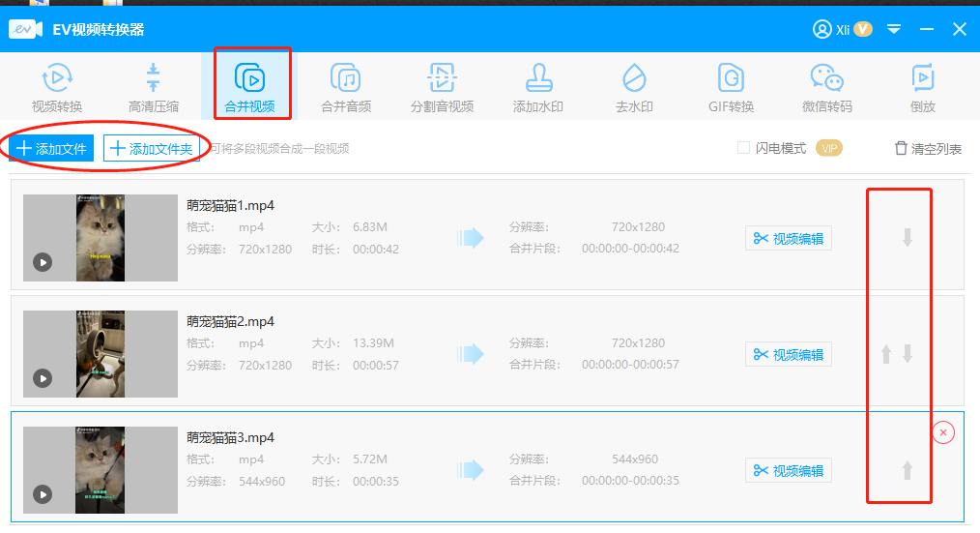The width and height of the screenshot is (980, 533).
Task: Play the 萌宠猫猫3.mp4 preview
Action: tap(43, 494)
